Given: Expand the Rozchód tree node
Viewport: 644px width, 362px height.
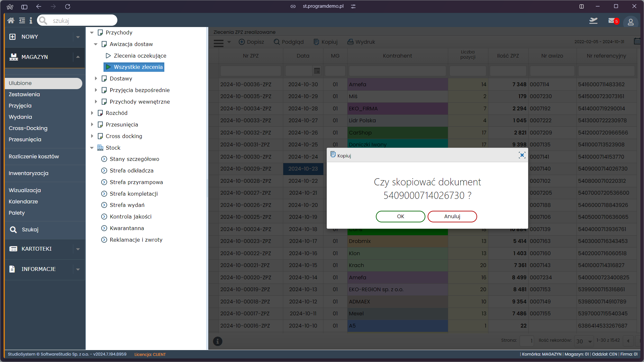Looking at the screenshot, I should (x=92, y=113).
